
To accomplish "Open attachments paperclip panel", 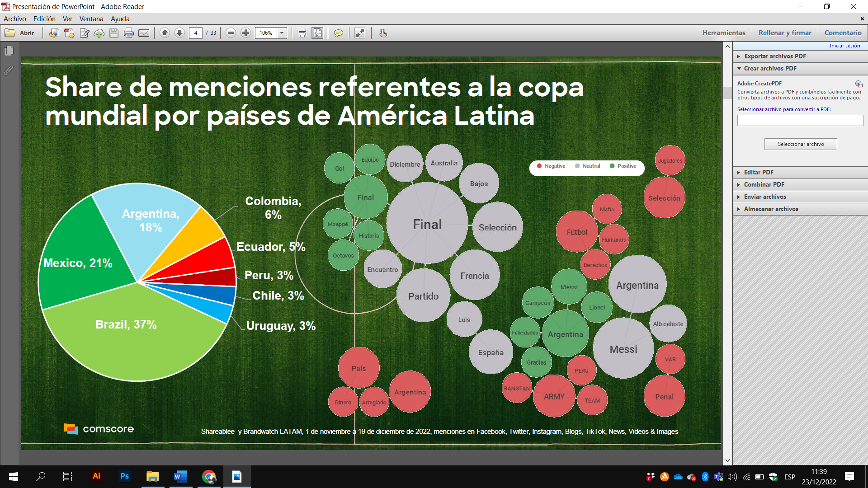I will pyautogui.click(x=9, y=70).
